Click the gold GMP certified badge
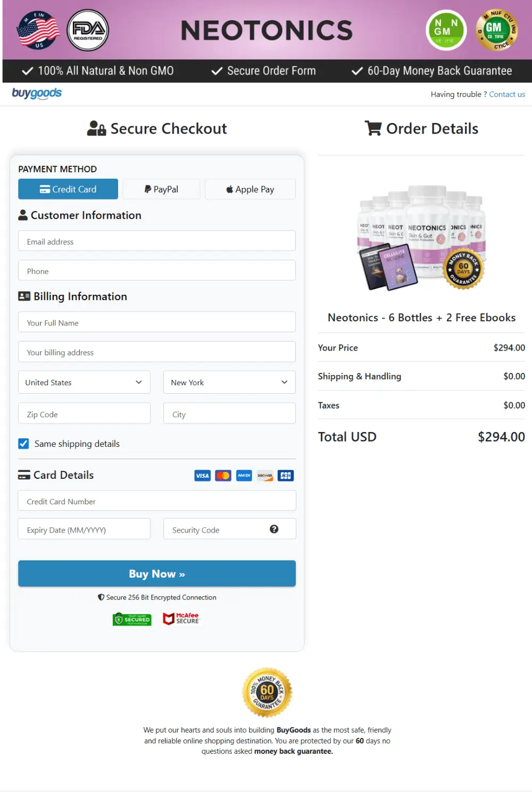 (496, 30)
